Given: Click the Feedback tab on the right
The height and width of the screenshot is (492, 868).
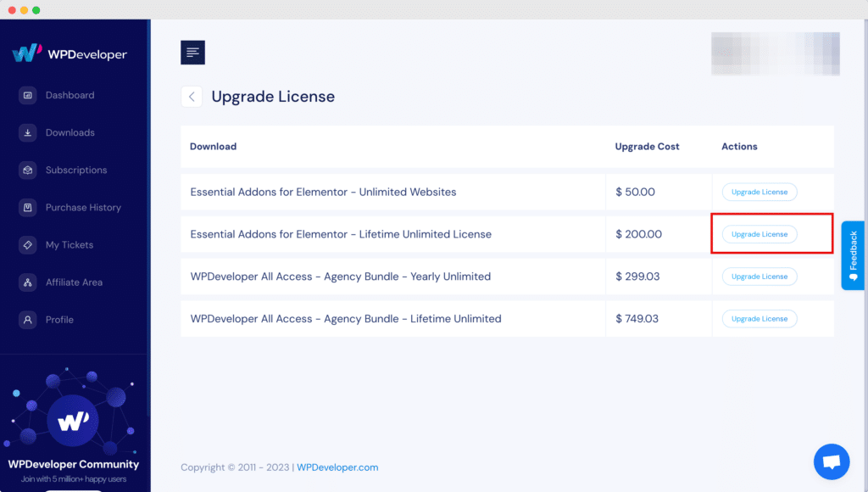Looking at the screenshot, I should click(853, 254).
